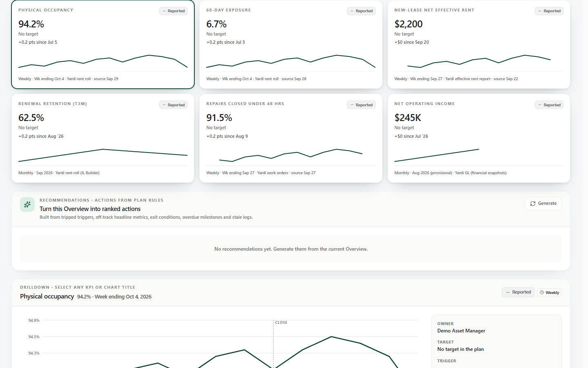The image size is (588, 368).
Task: Click 'Demo Asset Manager' owner value
Action: tap(461, 331)
